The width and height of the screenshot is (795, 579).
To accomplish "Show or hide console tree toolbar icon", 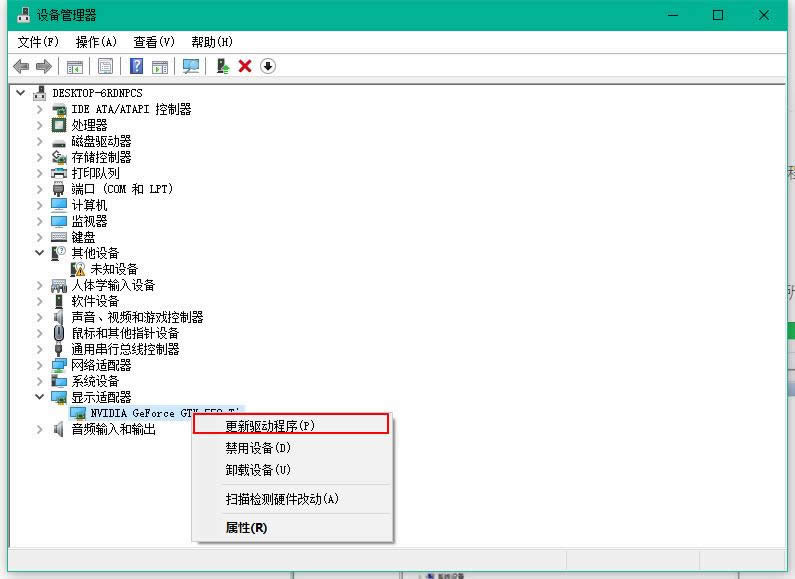I will click(75, 66).
